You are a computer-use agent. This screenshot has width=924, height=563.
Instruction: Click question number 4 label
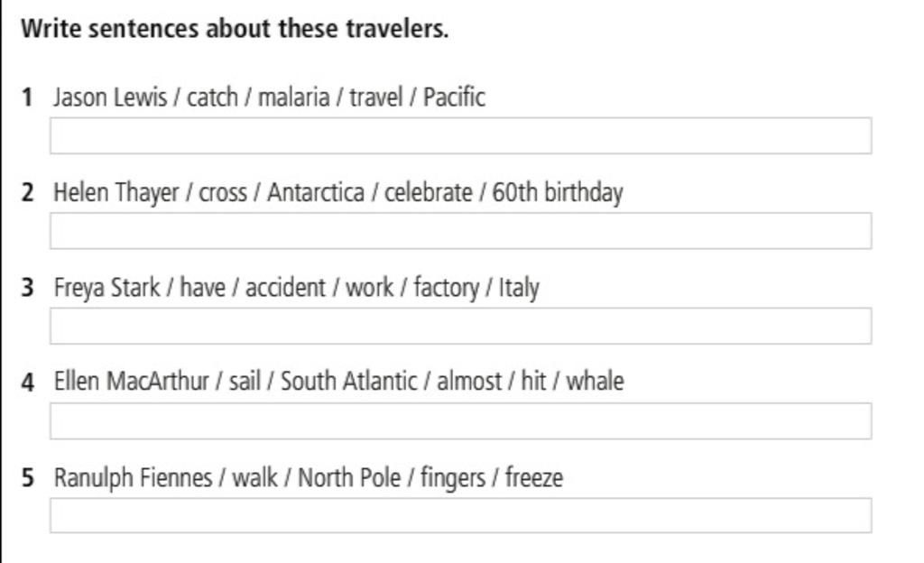pyautogui.click(x=27, y=383)
